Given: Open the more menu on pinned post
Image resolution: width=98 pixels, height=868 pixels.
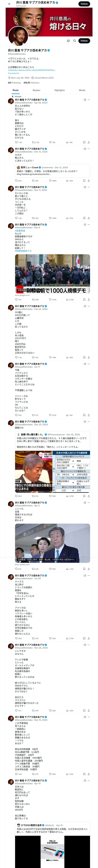Looking at the screenshot, I should point(89,100).
